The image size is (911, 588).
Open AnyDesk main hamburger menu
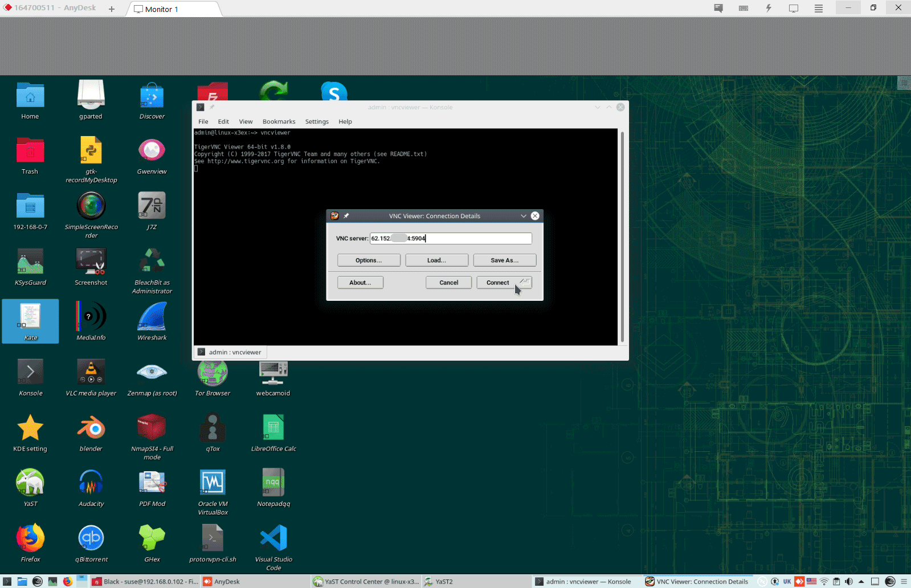coord(819,9)
